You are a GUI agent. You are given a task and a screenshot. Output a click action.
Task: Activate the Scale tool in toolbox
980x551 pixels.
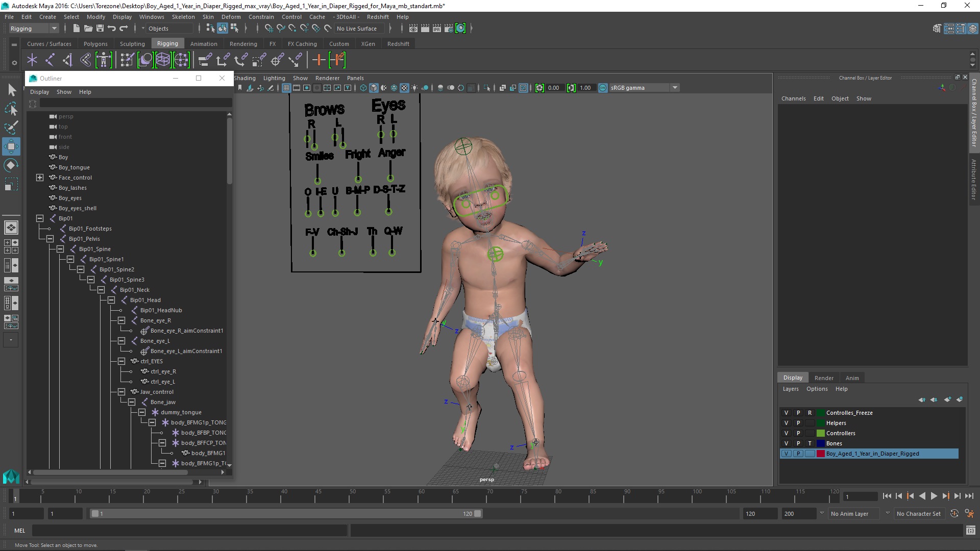pos(11,184)
